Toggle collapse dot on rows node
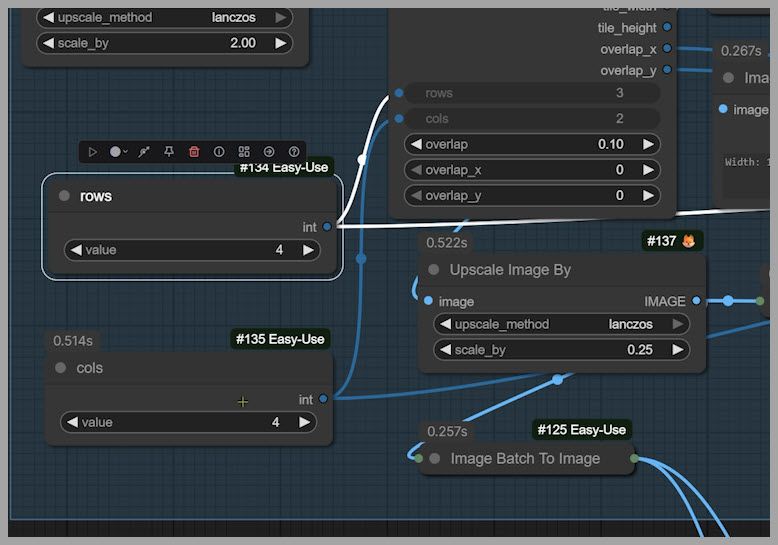The height and width of the screenshot is (545, 778). [65, 196]
